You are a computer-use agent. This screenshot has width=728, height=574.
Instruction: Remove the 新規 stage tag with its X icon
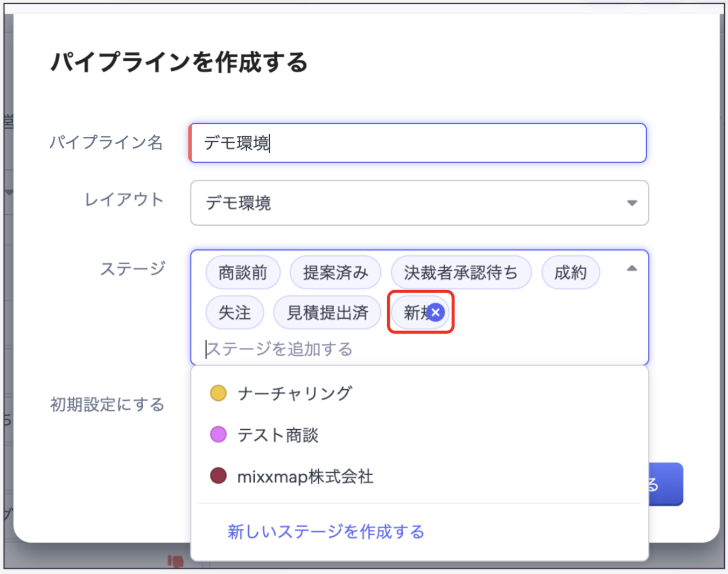436,312
